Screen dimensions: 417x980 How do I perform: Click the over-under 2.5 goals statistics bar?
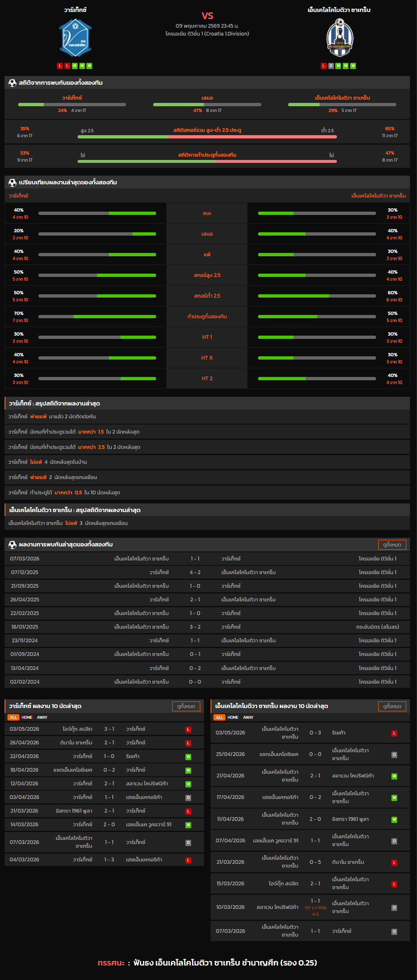coord(207,137)
